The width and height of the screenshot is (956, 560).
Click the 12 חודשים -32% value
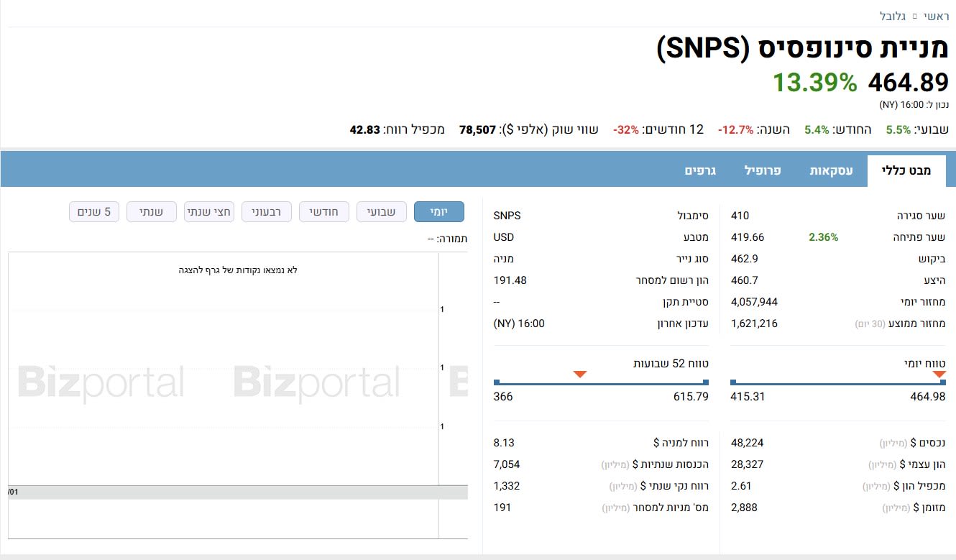[x=626, y=130]
